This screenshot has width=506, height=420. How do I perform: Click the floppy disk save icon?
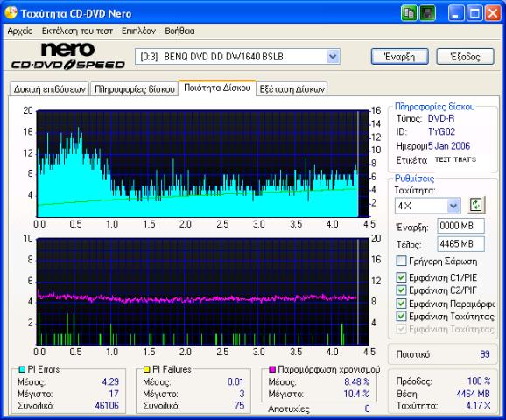point(427,13)
